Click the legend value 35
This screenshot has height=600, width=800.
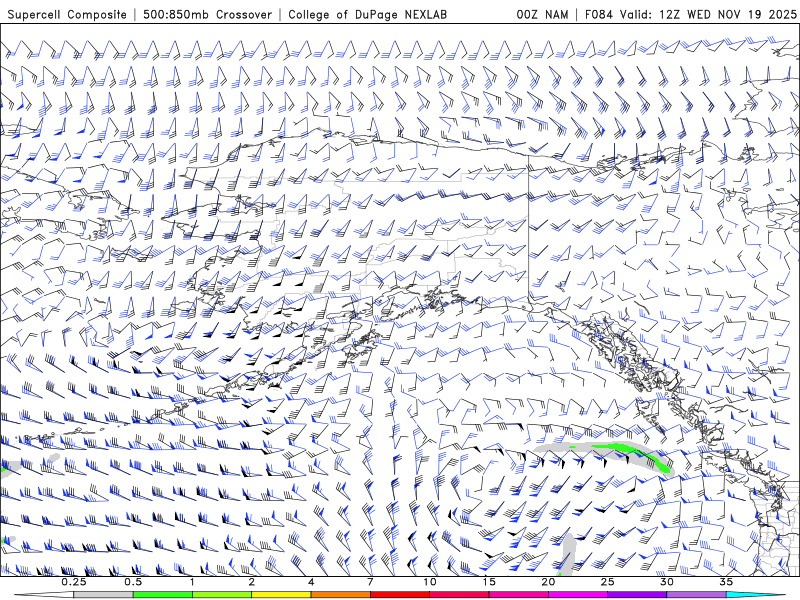tap(726, 582)
